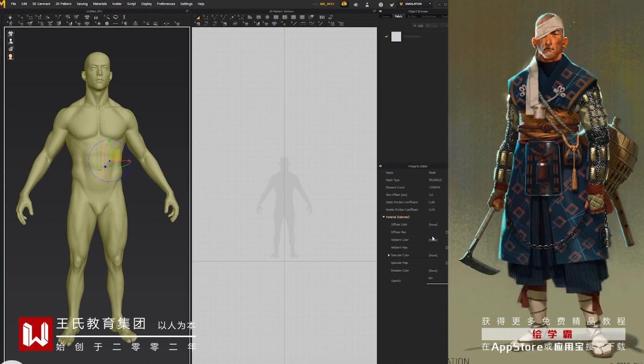This screenshot has width=644, height=364.
Task: Click the Emission Color (None) value
Action: (x=433, y=270)
